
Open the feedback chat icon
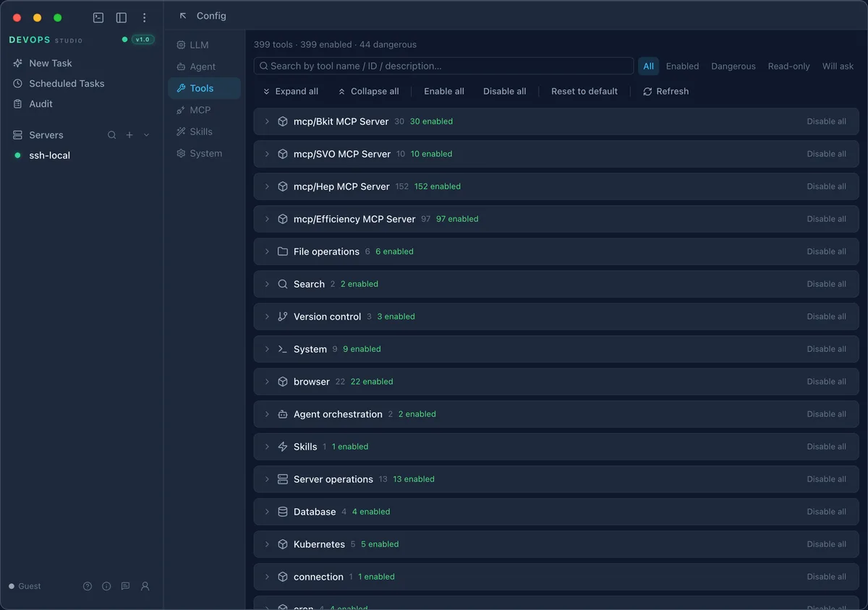(125, 586)
